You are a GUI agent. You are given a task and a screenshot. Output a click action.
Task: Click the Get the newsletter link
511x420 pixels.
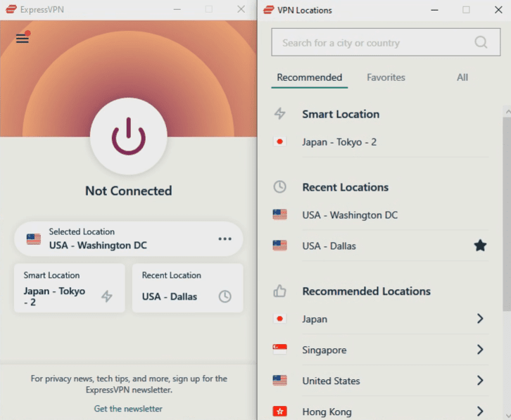coord(128,409)
